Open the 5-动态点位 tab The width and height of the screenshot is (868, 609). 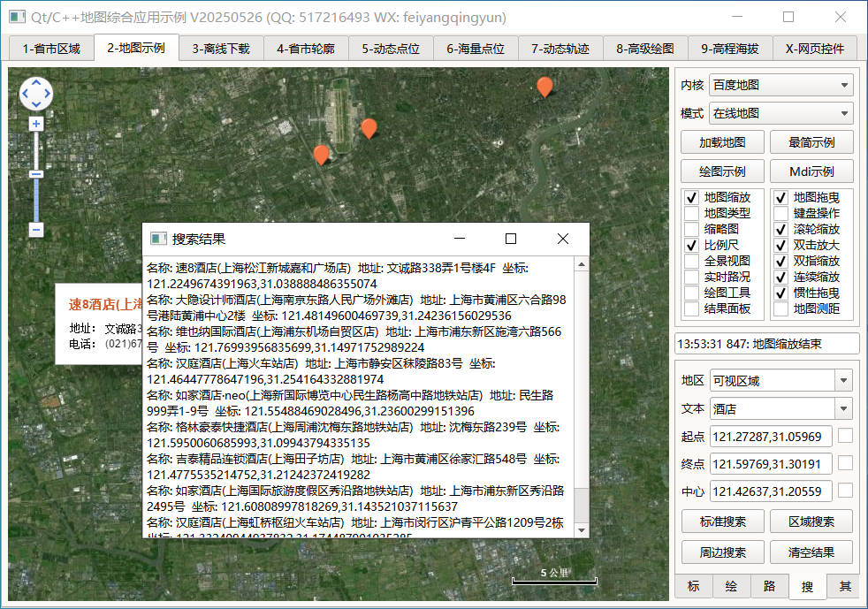pos(391,49)
